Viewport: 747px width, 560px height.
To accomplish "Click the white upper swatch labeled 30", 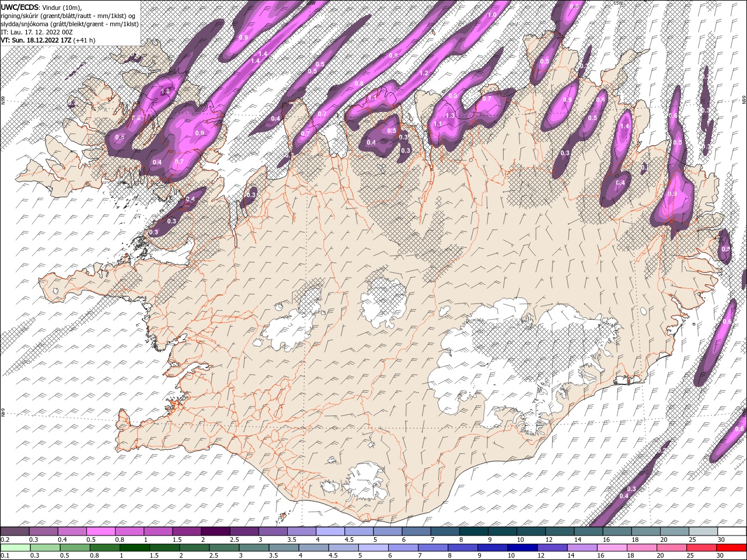I will pos(732,531).
